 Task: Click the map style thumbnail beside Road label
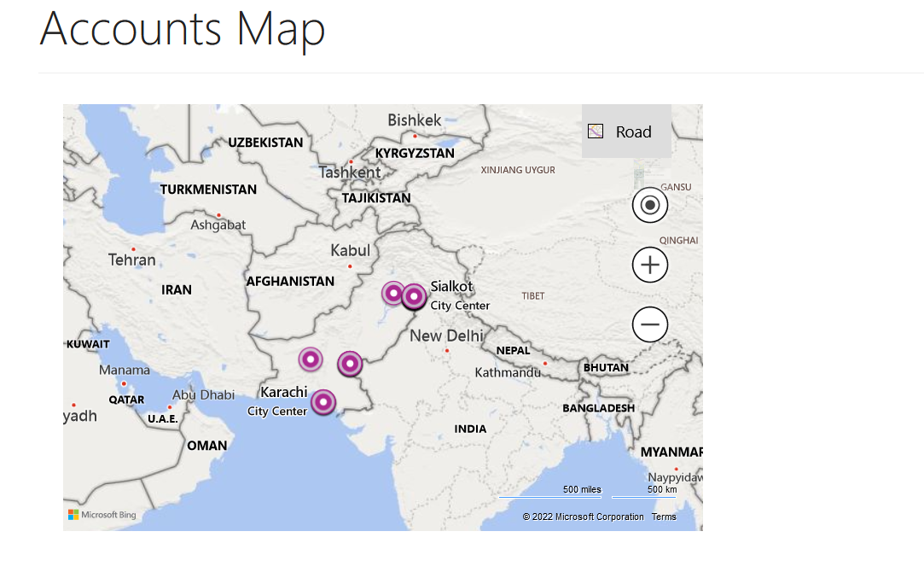tap(595, 131)
